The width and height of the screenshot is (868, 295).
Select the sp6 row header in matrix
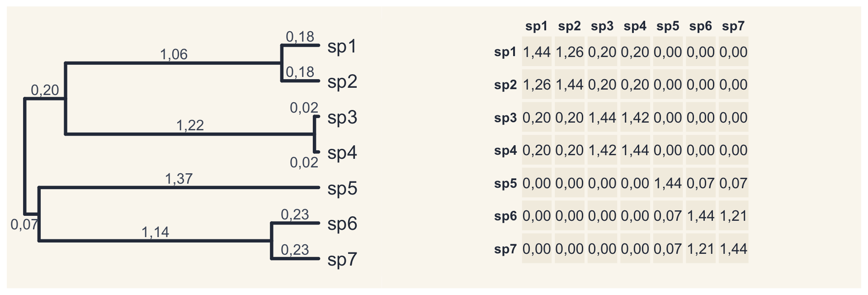pyautogui.click(x=505, y=216)
